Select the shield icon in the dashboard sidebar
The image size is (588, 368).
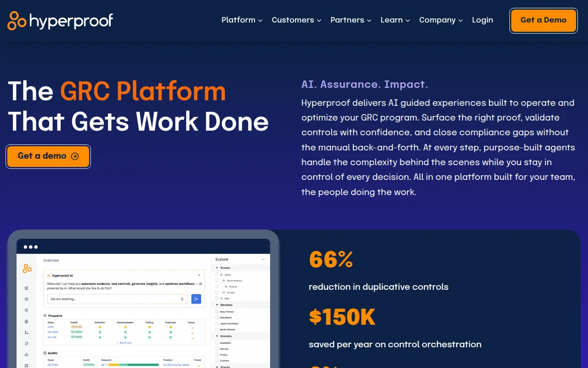pyautogui.click(x=26, y=310)
